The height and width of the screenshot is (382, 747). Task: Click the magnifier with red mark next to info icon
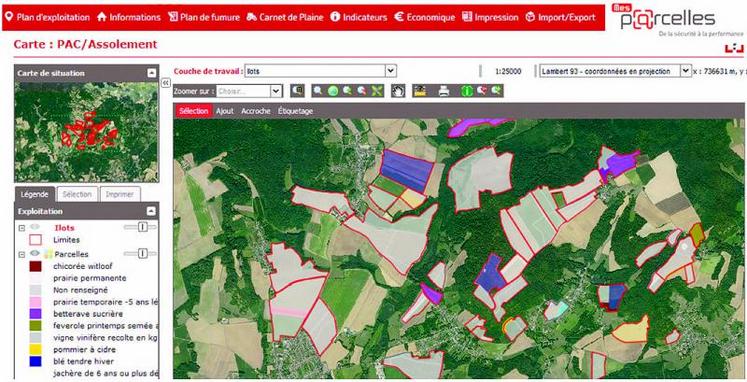[482, 90]
